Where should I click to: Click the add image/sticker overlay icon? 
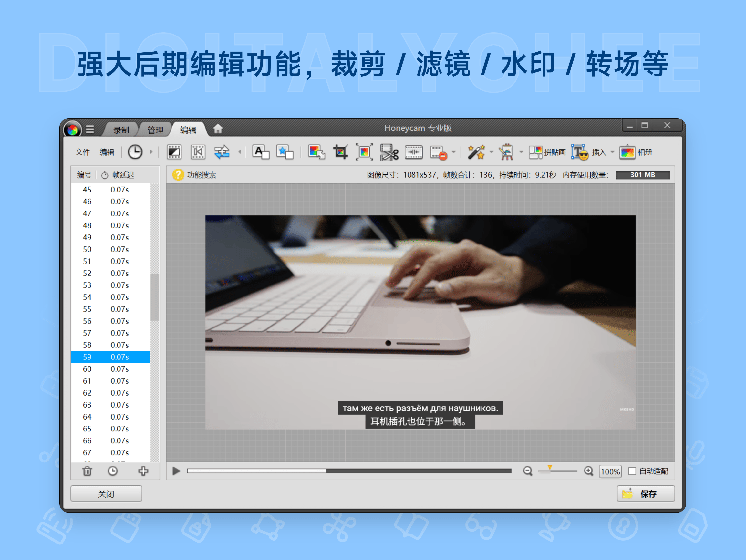point(285,152)
